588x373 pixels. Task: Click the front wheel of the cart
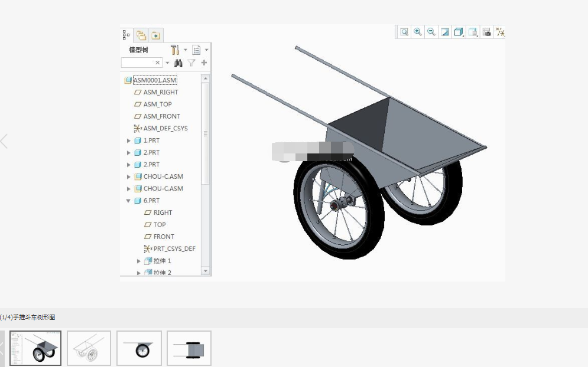[339, 207]
